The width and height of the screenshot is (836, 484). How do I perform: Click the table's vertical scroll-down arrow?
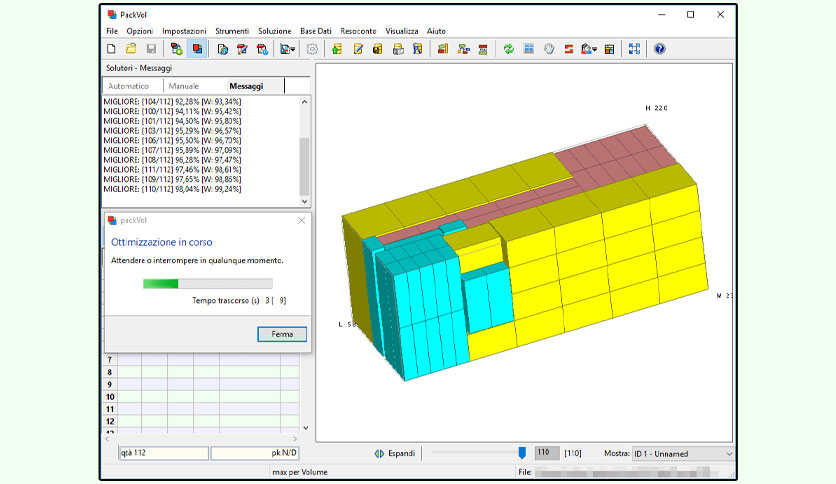pyautogui.click(x=306, y=427)
